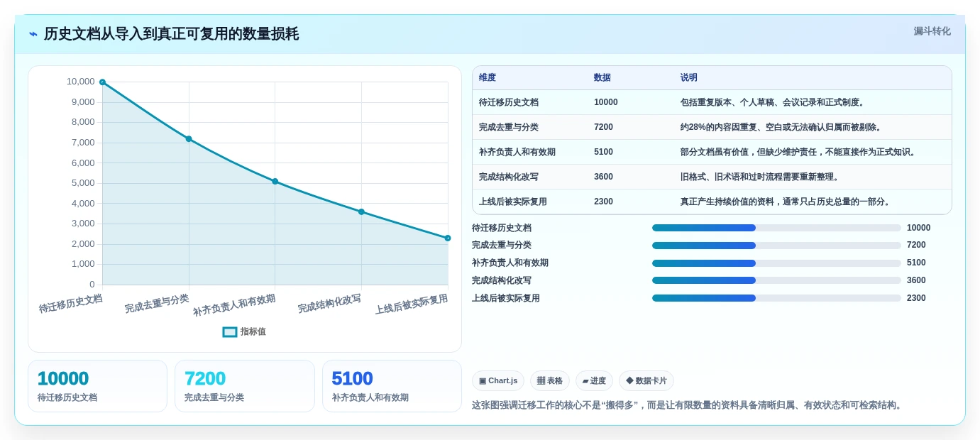Click the y-axis label 10,000

pyautogui.click(x=81, y=82)
